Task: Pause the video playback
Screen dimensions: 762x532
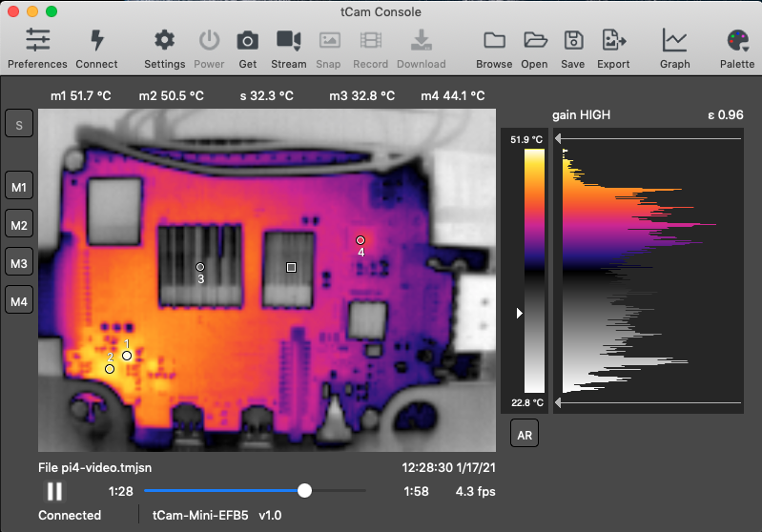Action: pos(55,491)
